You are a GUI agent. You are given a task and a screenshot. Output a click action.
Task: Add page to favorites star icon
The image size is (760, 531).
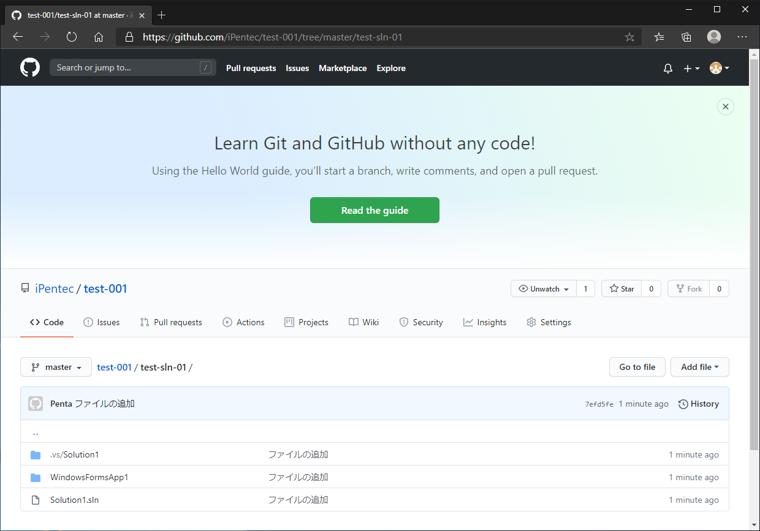point(629,37)
